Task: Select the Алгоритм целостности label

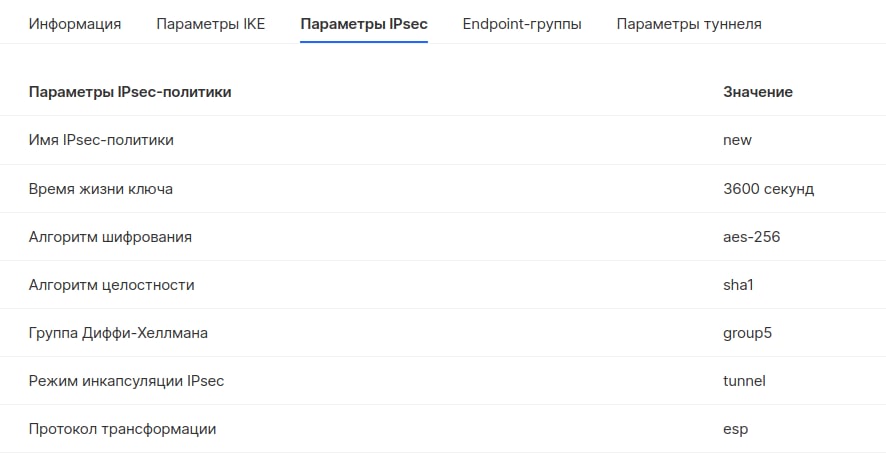Action: click(x=111, y=285)
